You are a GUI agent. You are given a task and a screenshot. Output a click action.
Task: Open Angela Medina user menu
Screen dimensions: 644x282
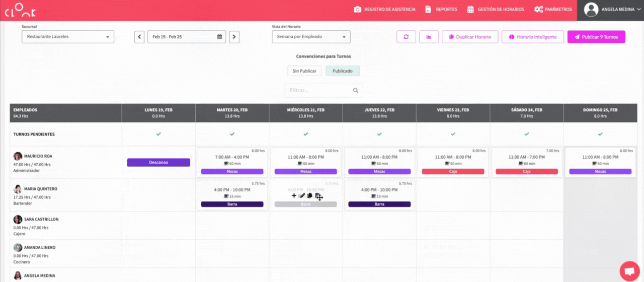coord(610,10)
